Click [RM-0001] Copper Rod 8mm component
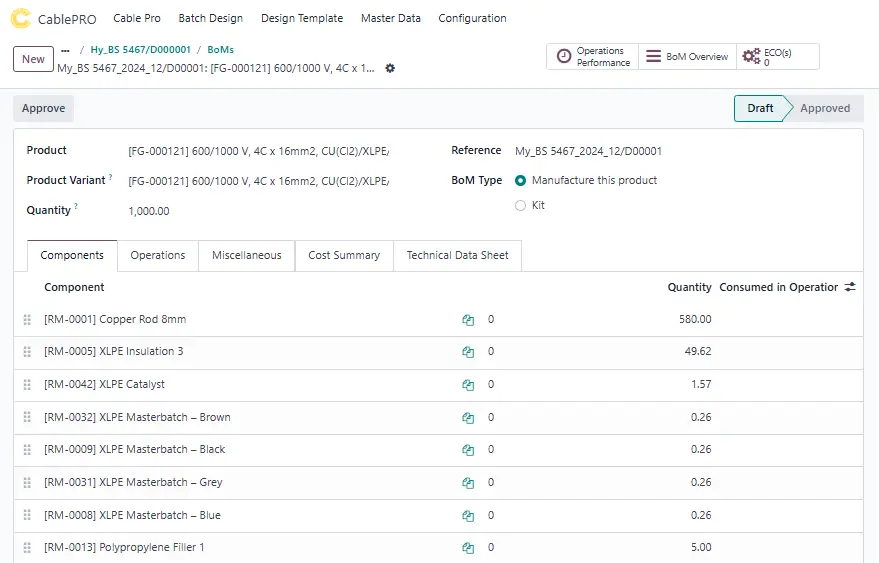Screen dimensions: 879x563 115,320
